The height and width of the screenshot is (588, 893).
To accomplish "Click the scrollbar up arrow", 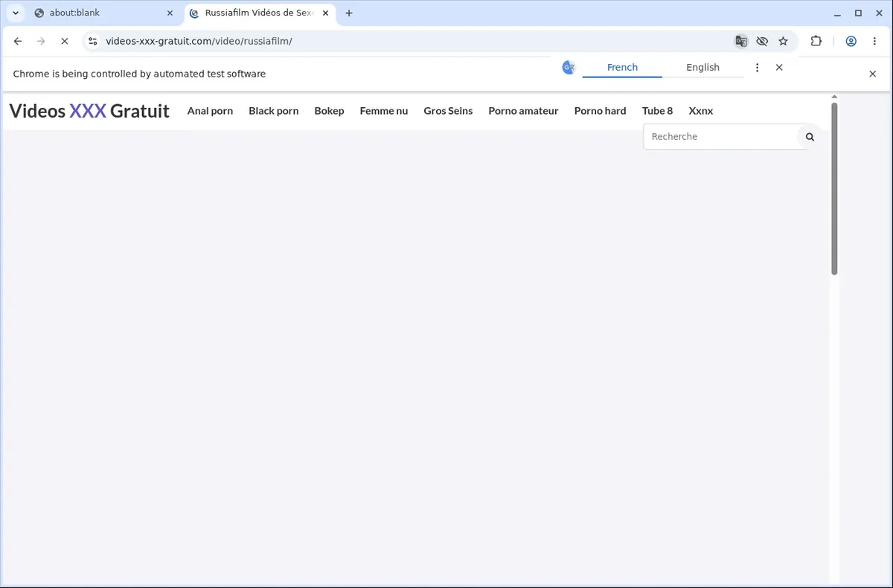I will pos(834,97).
